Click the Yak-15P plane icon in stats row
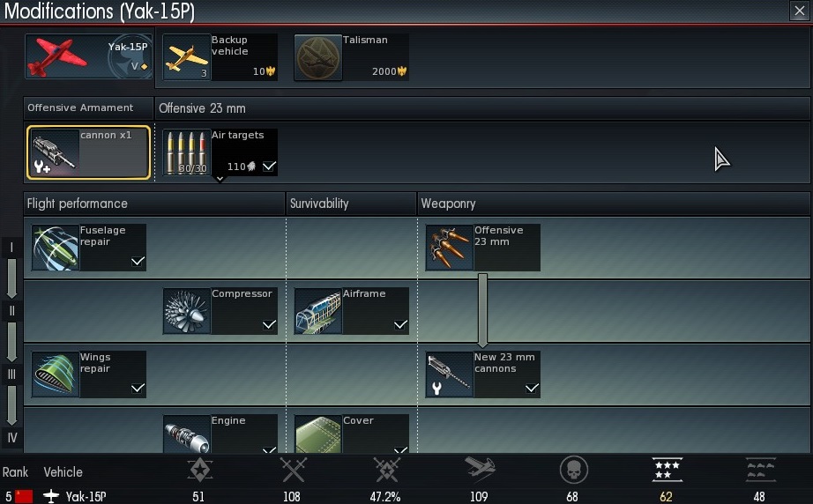The image size is (813, 504). 51,496
